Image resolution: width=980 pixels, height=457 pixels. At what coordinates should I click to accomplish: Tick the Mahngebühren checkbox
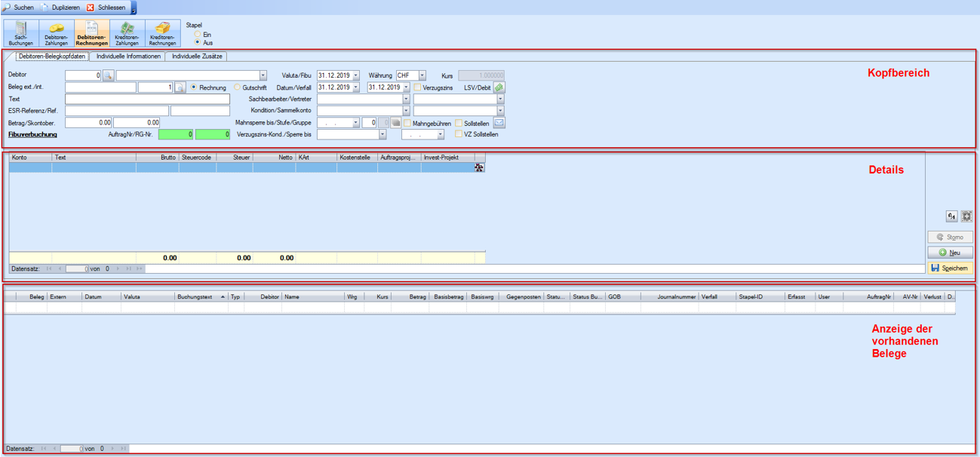click(x=407, y=123)
